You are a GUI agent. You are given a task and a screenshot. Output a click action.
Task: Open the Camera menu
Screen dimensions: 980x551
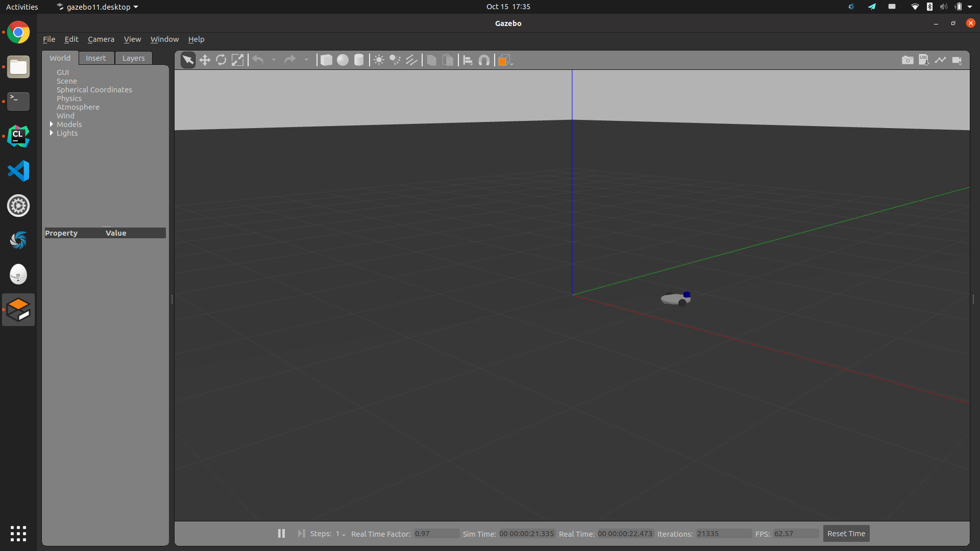(x=101, y=39)
